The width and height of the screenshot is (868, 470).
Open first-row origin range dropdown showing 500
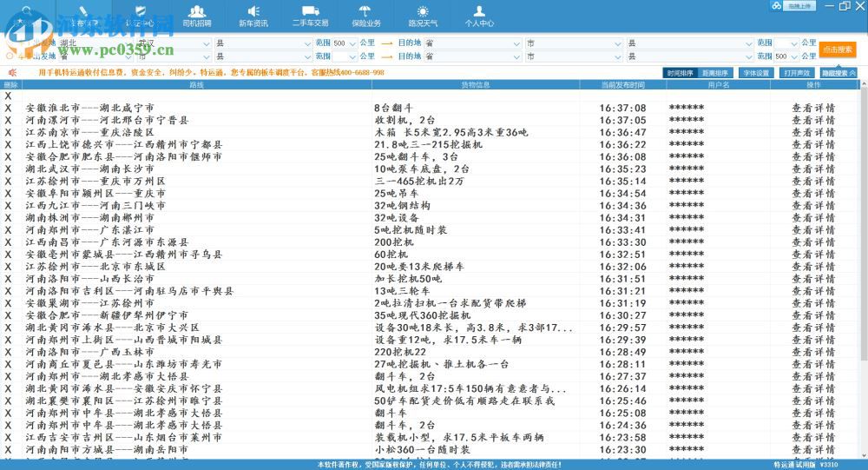click(345, 43)
